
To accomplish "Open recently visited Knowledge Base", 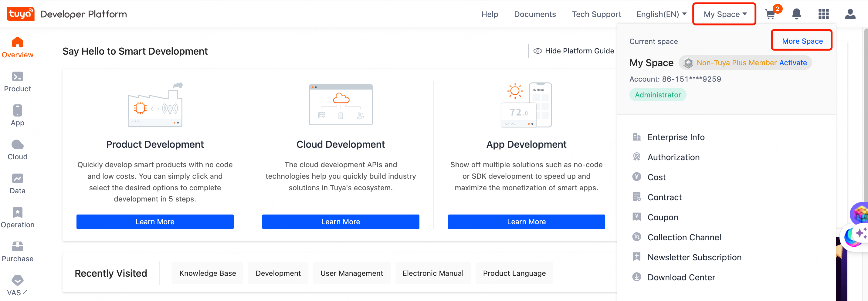I will (208, 273).
